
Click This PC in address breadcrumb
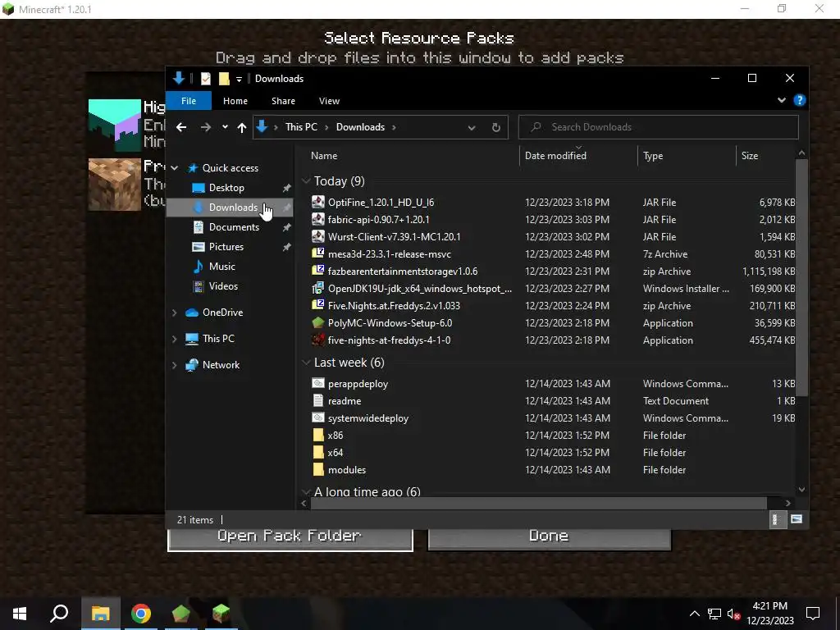[301, 127]
